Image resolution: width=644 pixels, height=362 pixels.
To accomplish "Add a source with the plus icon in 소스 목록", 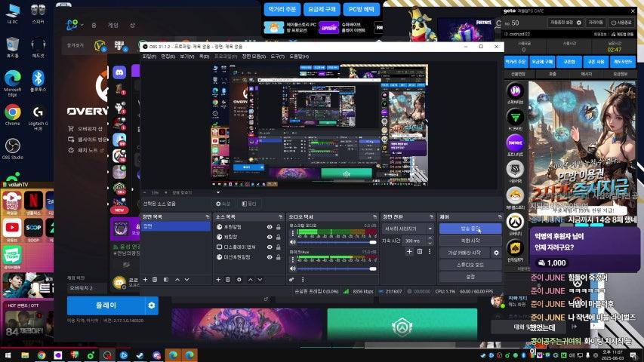I will 218,280.
